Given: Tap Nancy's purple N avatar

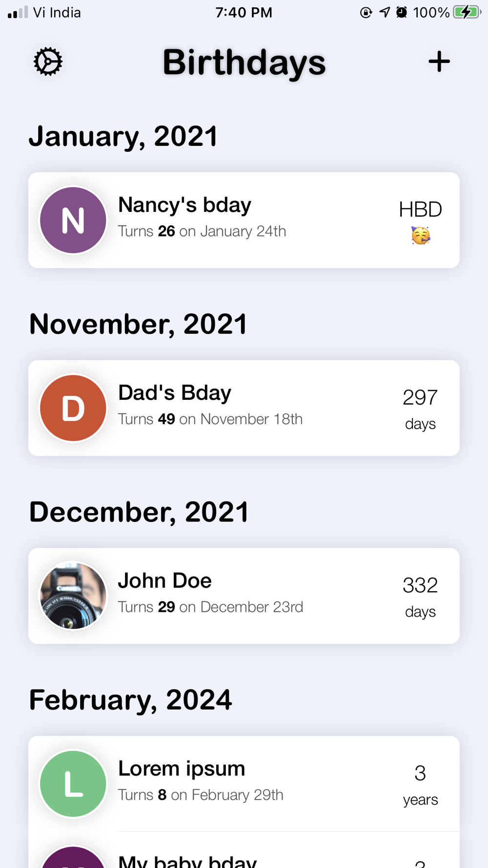Looking at the screenshot, I should point(73,220).
